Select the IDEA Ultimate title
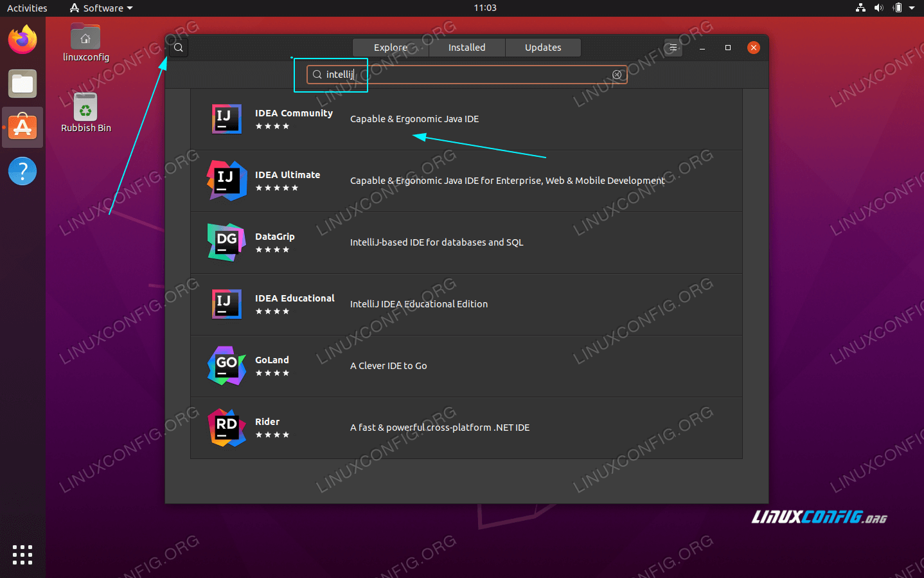The height and width of the screenshot is (578, 924). (287, 175)
